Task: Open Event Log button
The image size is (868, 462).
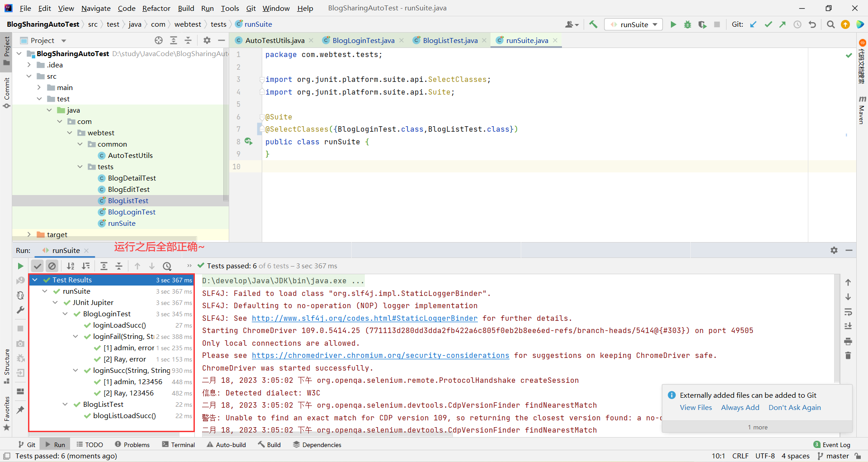Action: click(x=832, y=445)
